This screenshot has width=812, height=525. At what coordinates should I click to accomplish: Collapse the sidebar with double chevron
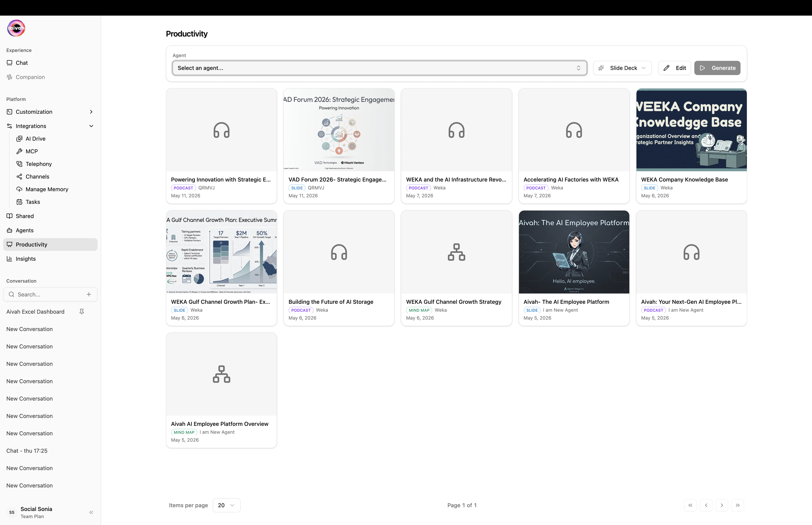click(x=91, y=512)
